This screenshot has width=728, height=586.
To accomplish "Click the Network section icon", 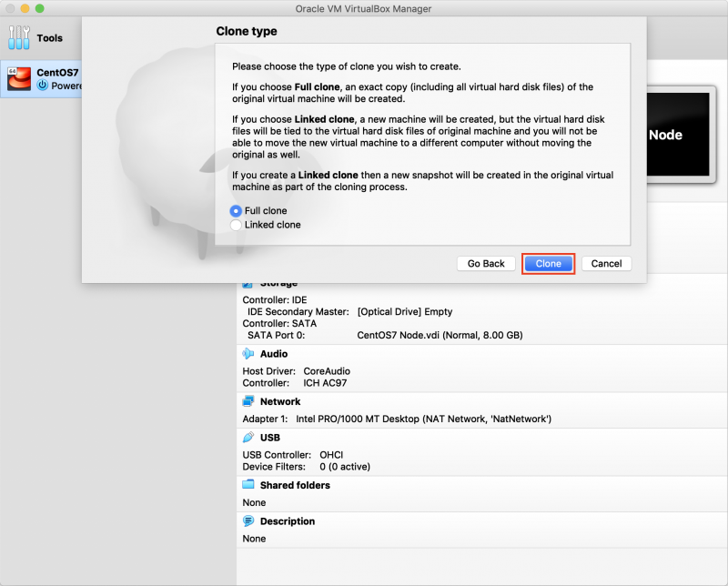I will coord(248,401).
